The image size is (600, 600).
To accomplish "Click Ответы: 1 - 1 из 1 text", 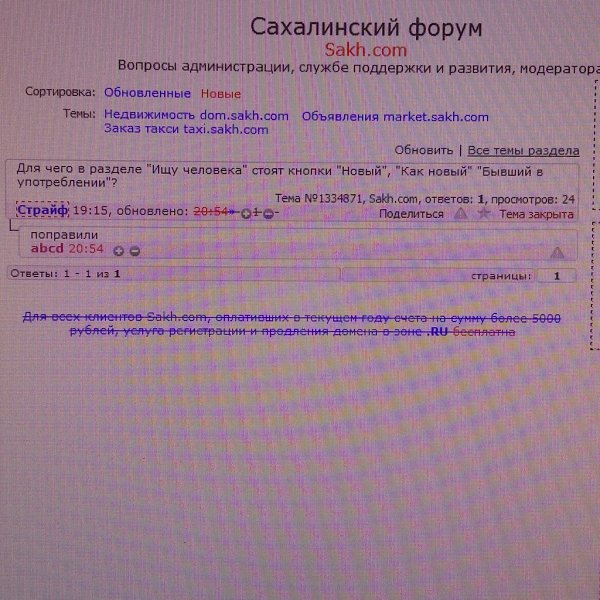I will [65, 274].
